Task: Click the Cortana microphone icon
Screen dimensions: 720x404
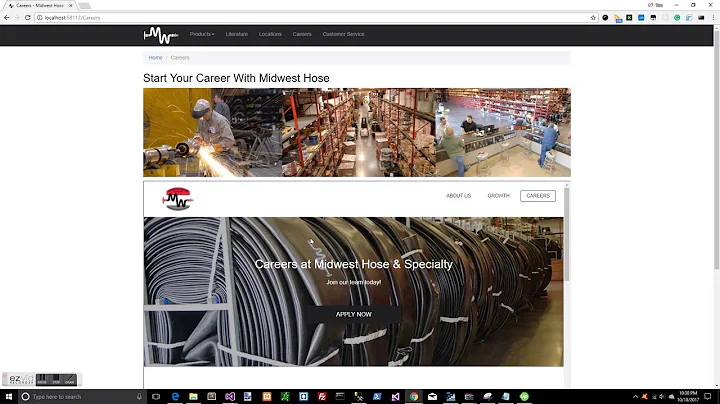Action: pos(139,397)
